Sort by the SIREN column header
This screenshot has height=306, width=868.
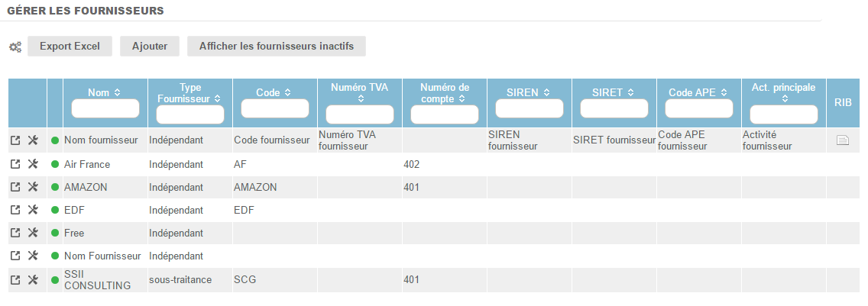528,92
